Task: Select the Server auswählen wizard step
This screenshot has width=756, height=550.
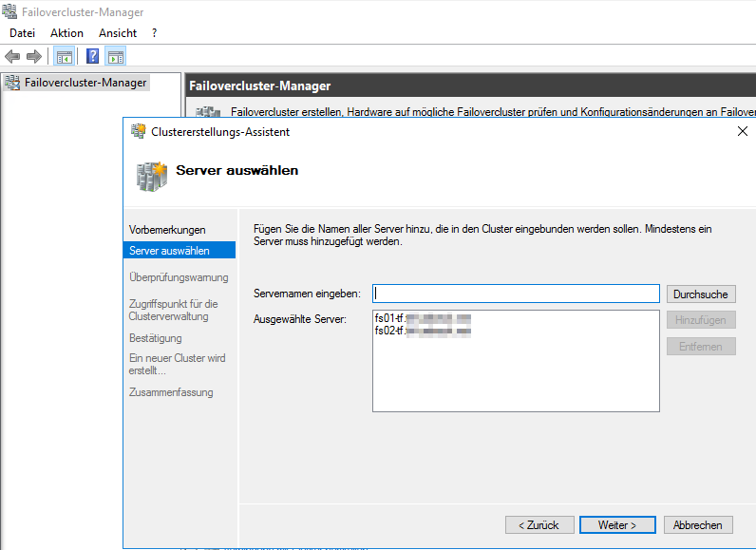Action: pos(180,251)
